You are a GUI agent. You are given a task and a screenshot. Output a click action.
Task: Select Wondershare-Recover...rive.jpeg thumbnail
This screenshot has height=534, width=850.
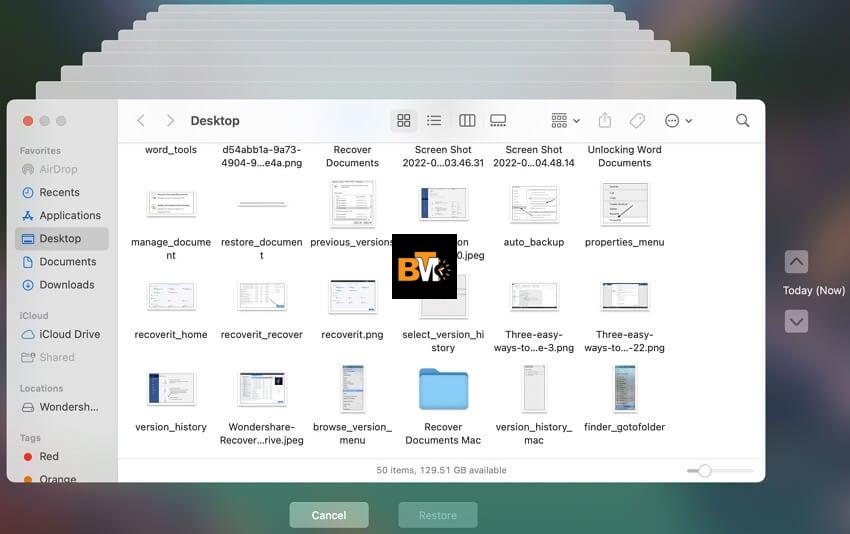click(262, 389)
